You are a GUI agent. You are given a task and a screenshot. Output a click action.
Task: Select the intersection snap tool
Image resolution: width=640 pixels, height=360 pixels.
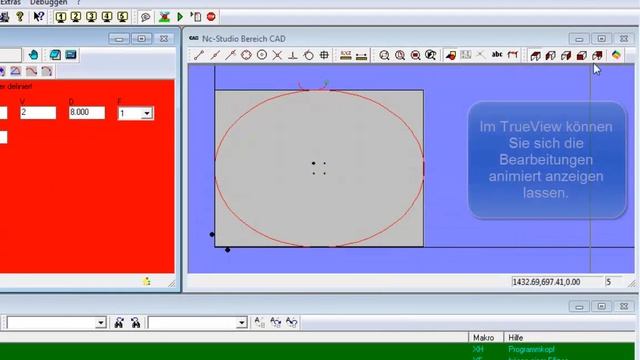tap(277, 55)
